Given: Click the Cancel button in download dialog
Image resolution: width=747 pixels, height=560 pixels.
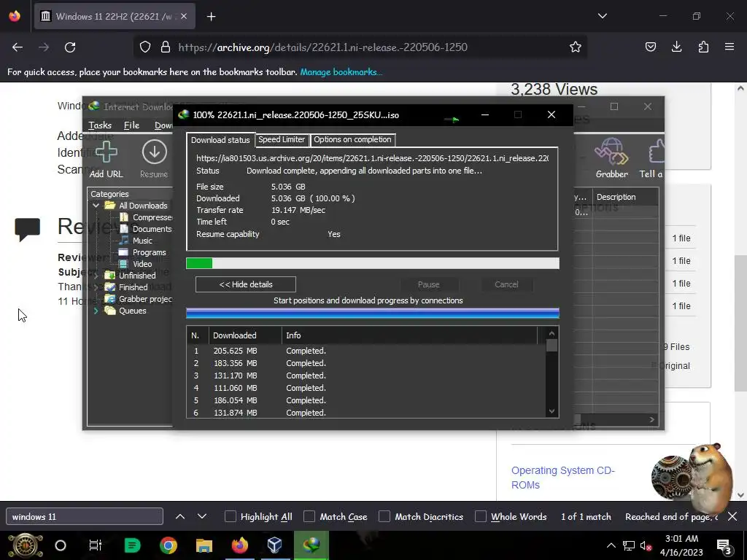Looking at the screenshot, I should coord(506,284).
